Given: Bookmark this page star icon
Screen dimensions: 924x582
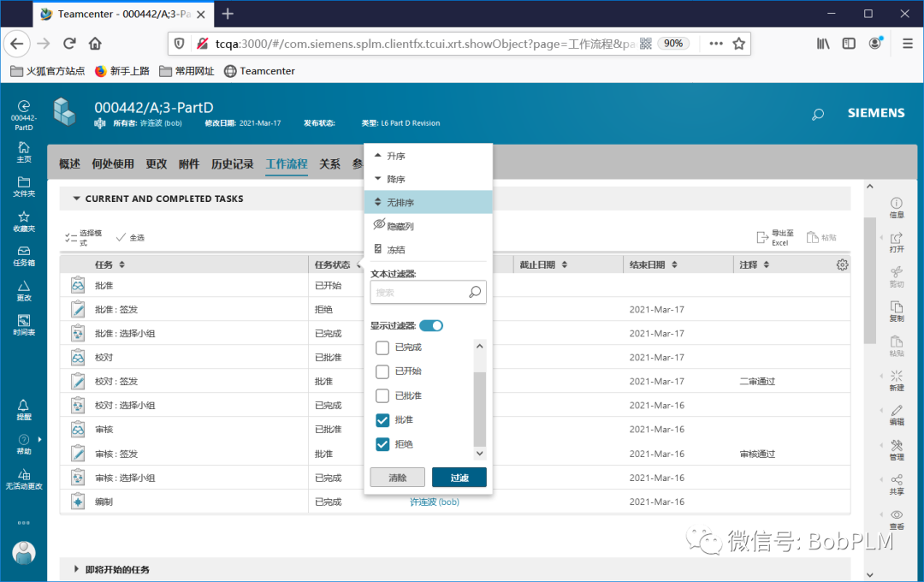Looking at the screenshot, I should tap(738, 43).
